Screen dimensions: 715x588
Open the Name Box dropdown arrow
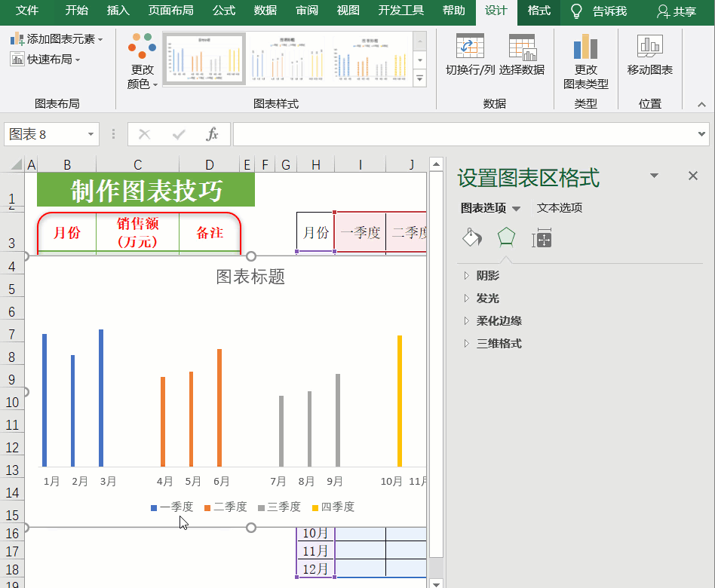(91, 134)
